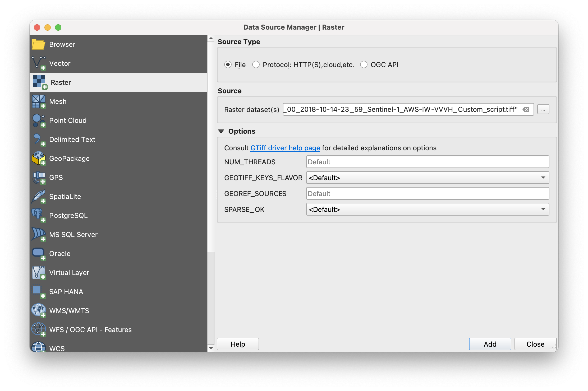This screenshot has height=391, width=588.
Task: Switch to the Mesh tab label
Action: click(58, 101)
